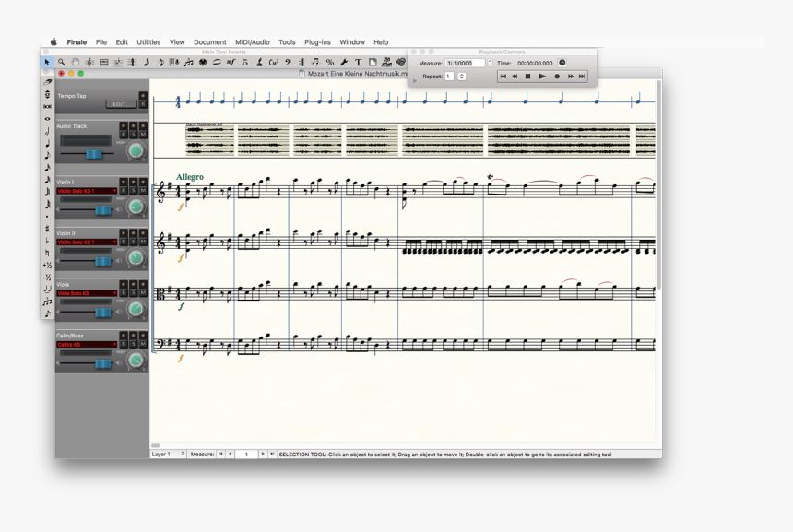Enable record arm on the Audio Track

click(124, 134)
